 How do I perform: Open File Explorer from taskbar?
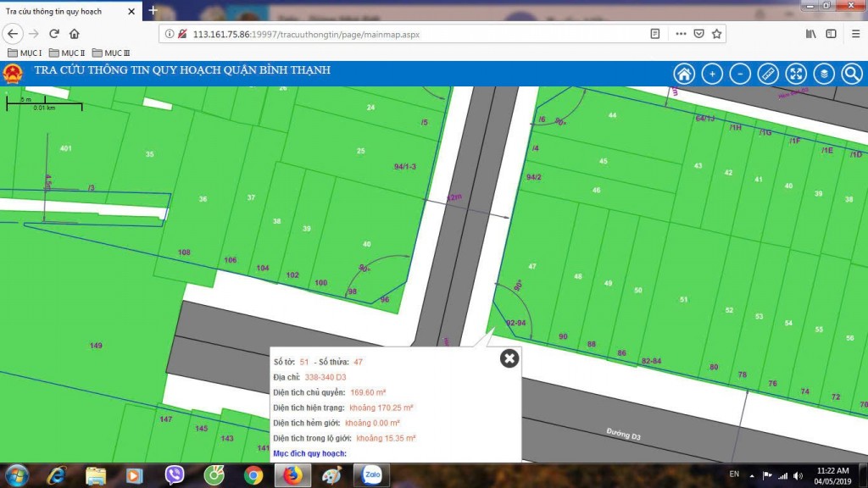pos(96,476)
